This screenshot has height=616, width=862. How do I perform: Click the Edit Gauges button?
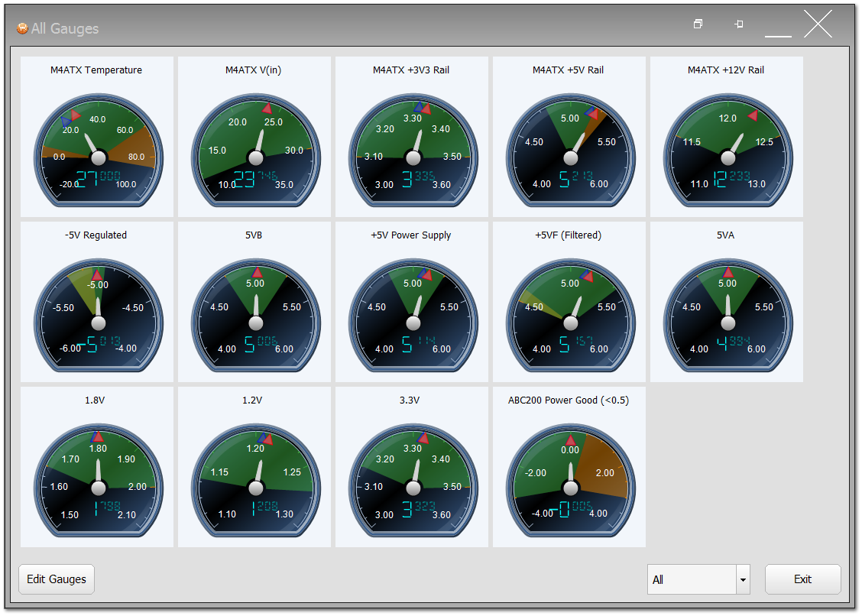[x=56, y=579]
